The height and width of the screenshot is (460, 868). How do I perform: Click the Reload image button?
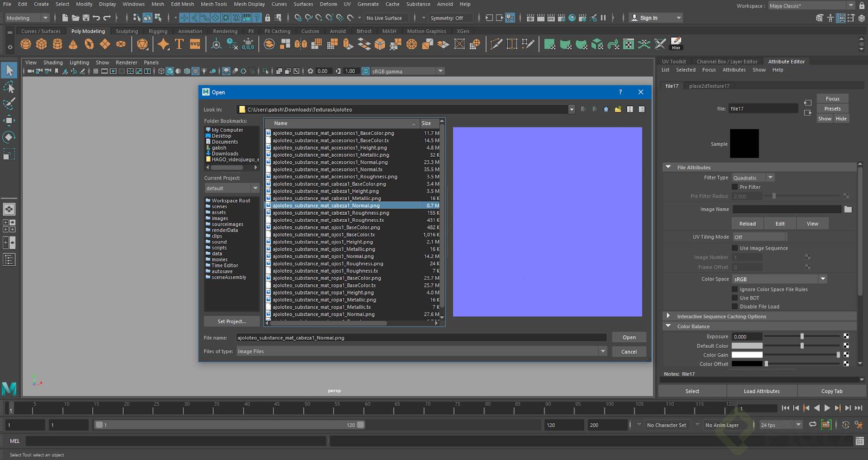click(748, 223)
